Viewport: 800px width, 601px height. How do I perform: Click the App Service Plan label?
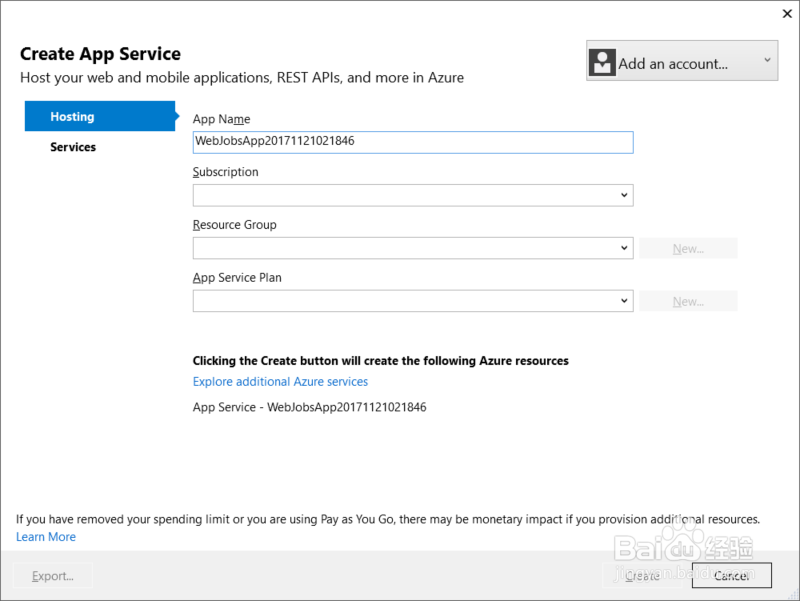coord(237,278)
